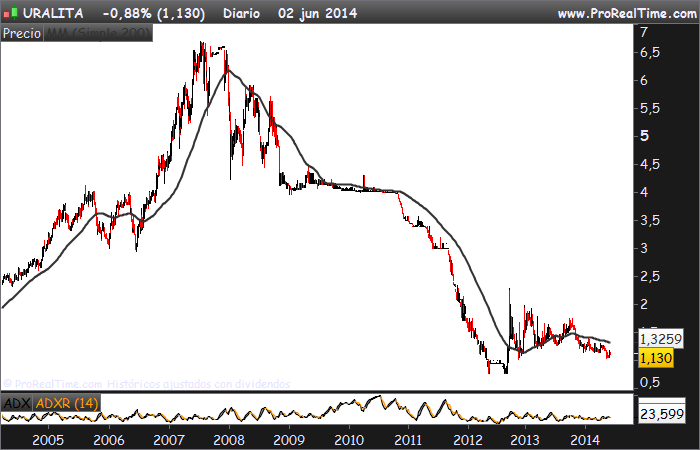The image size is (700, 450).
Task: Click the yellow 1,130 price label
Action: pos(656,358)
